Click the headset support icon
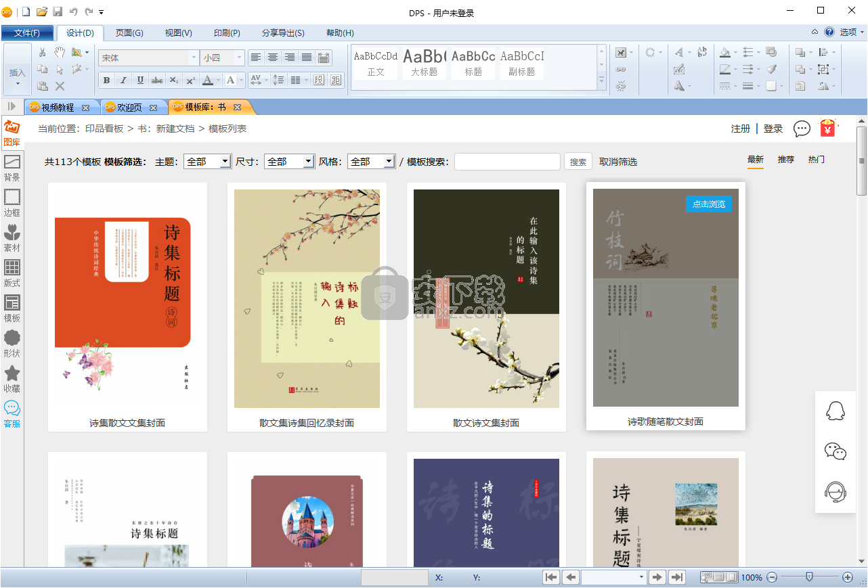Screen dimensions: 868x588 click(836, 492)
